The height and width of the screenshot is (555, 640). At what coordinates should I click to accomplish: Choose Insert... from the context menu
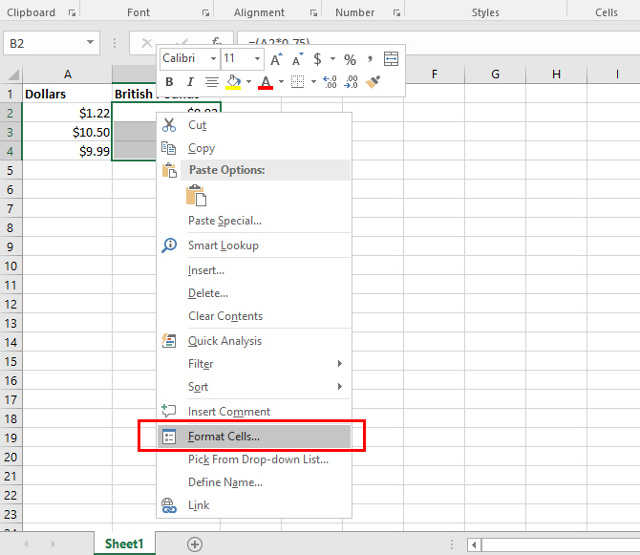[254, 270]
